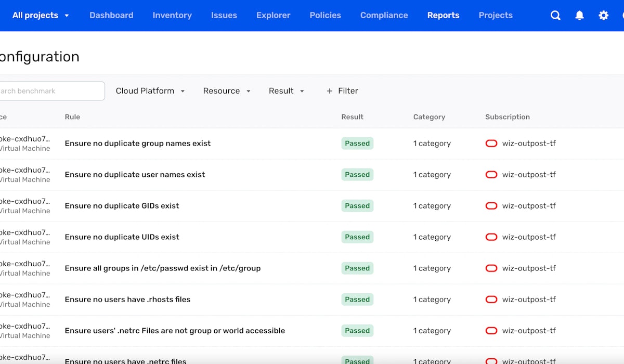
Task: Open the search magnifier icon
Action: point(555,16)
